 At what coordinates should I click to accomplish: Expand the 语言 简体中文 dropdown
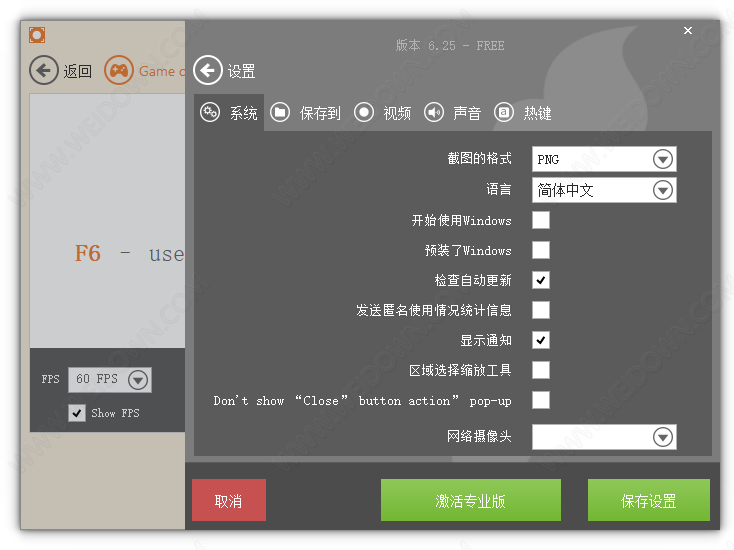click(662, 190)
